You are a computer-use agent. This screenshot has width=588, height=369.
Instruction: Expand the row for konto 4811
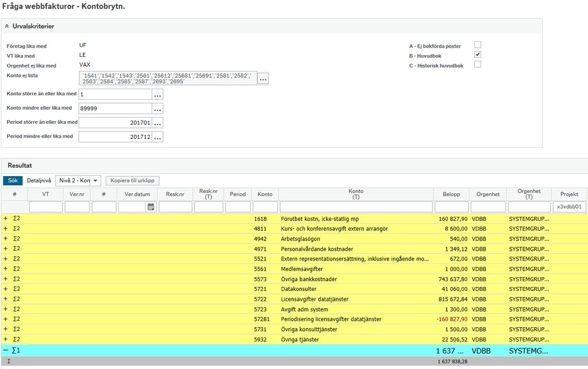(x=6, y=228)
